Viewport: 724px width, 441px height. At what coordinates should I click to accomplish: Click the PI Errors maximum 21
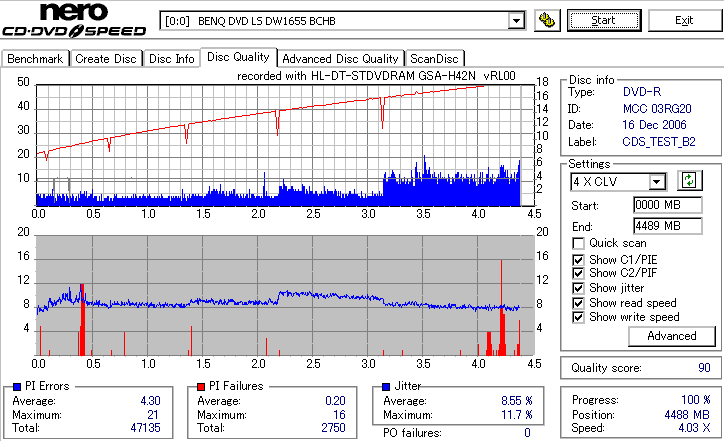pyautogui.click(x=153, y=415)
